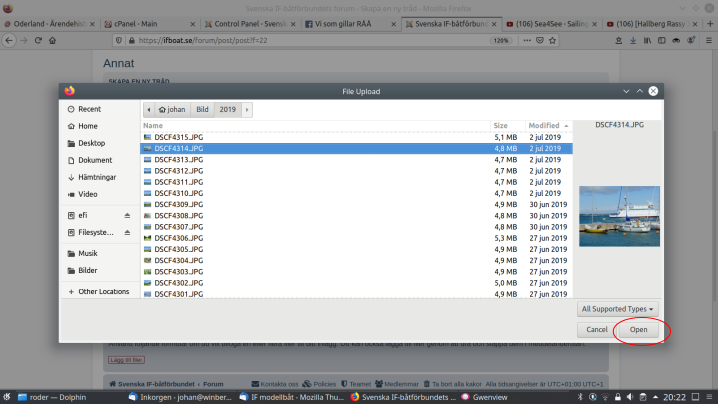
Task: Go to johan home in path bar
Action: [x=172, y=109]
